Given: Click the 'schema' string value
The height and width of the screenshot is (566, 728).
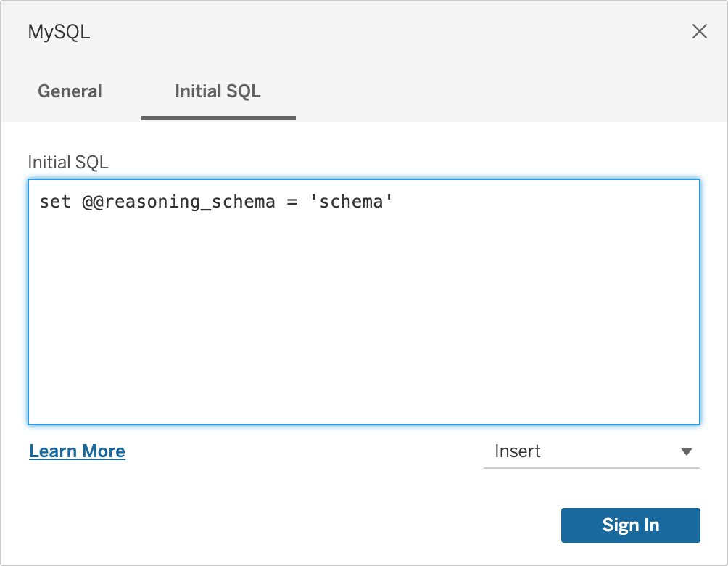Looking at the screenshot, I should pyautogui.click(x=352, y=202).
